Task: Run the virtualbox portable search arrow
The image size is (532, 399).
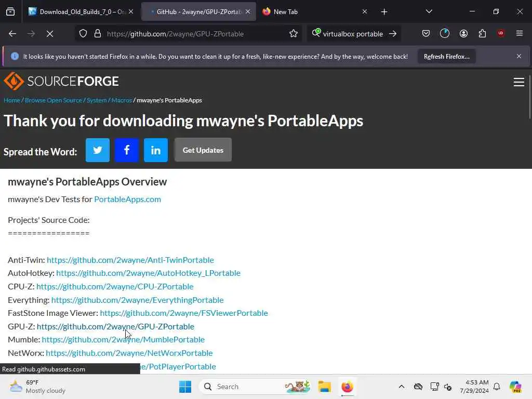Action: click(393, 34)
